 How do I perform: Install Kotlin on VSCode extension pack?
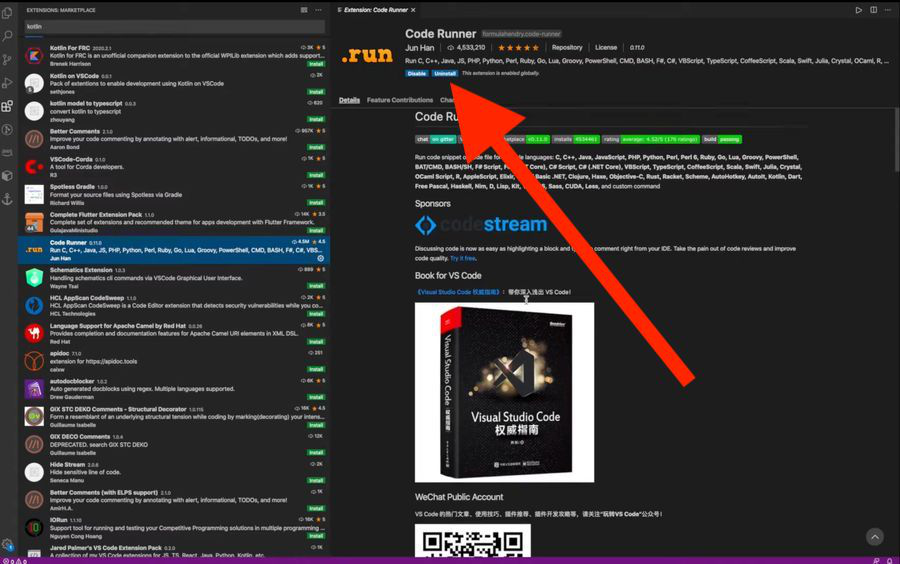click(x=316, y=92)
